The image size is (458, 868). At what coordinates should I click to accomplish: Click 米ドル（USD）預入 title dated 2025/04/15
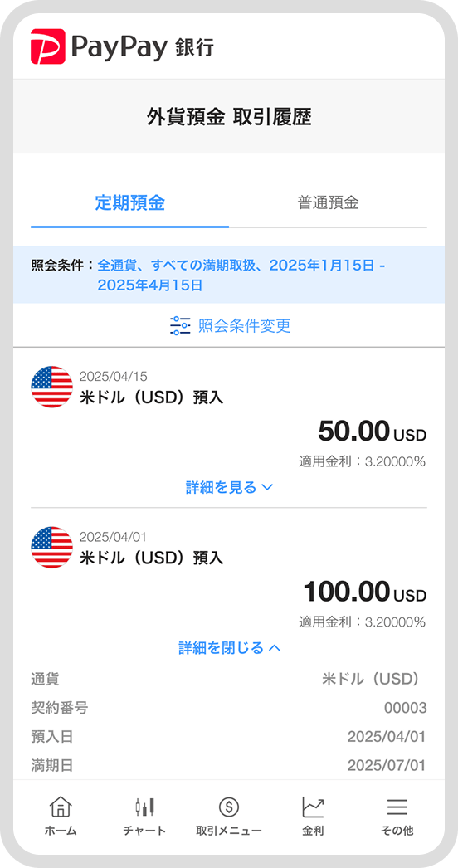[x=152, y=397]
